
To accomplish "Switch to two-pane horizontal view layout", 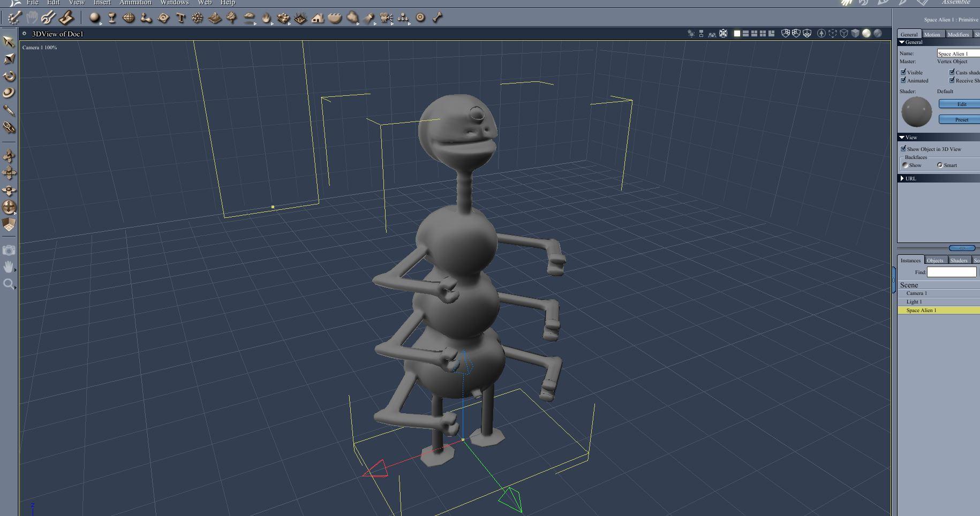I will 745,33.
